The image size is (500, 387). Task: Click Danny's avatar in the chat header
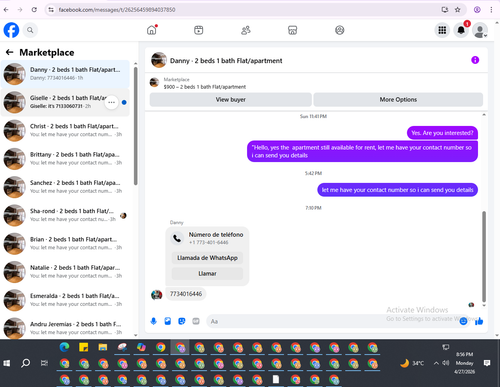point(159,60)
